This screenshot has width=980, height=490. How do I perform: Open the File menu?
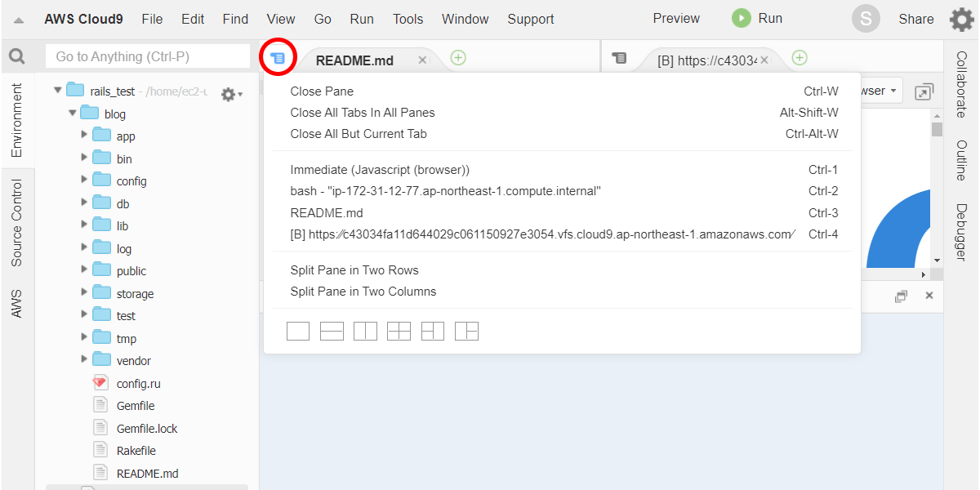point(152,19)
